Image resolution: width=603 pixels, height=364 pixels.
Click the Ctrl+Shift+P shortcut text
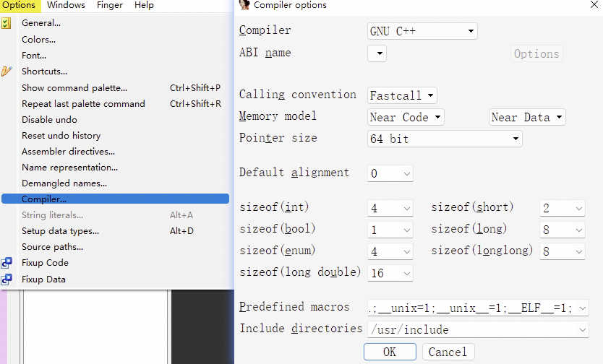pyautogui.click(x=195, y=88)
